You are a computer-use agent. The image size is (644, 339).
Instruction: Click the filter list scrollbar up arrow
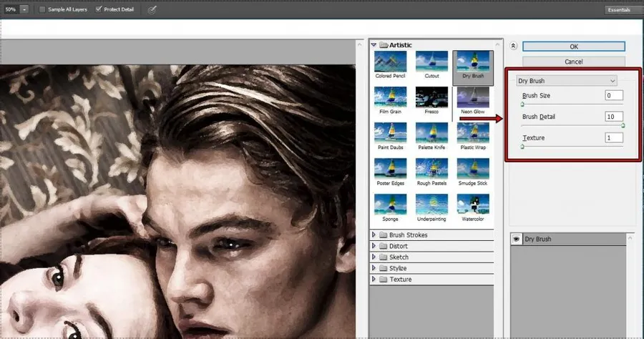[498, 44]
